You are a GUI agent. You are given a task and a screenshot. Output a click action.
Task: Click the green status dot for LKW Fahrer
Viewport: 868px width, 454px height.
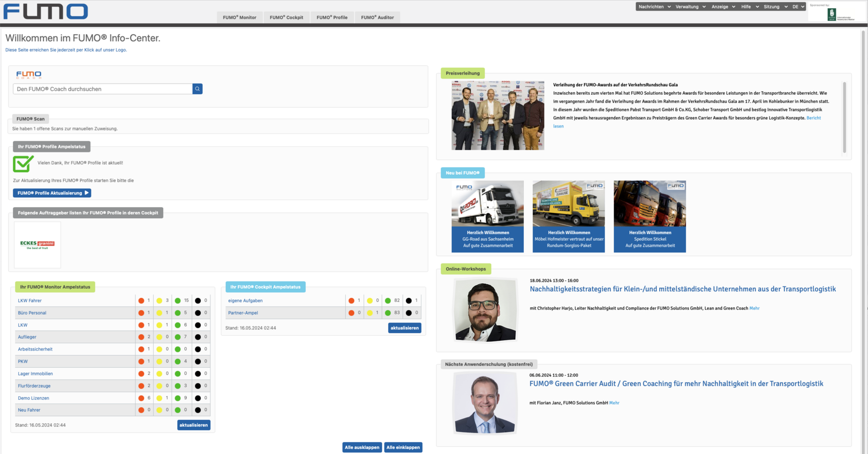point(178,300)
